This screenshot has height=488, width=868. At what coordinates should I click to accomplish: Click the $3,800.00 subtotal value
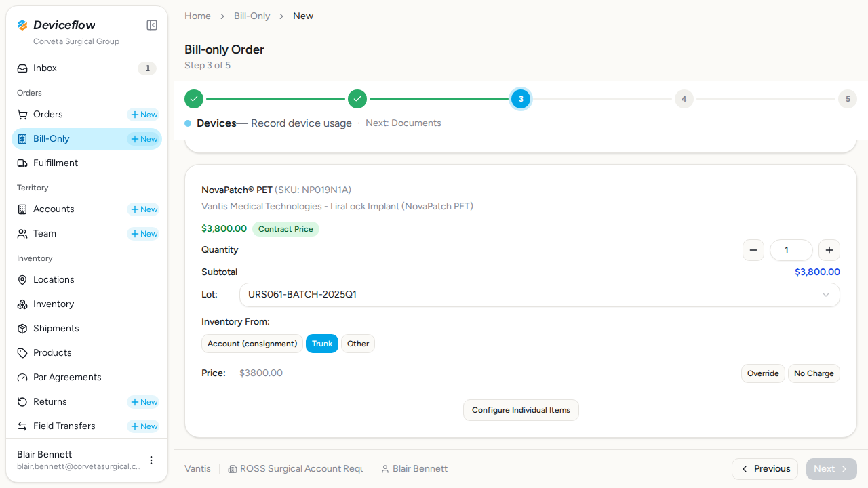click(817, 272)
